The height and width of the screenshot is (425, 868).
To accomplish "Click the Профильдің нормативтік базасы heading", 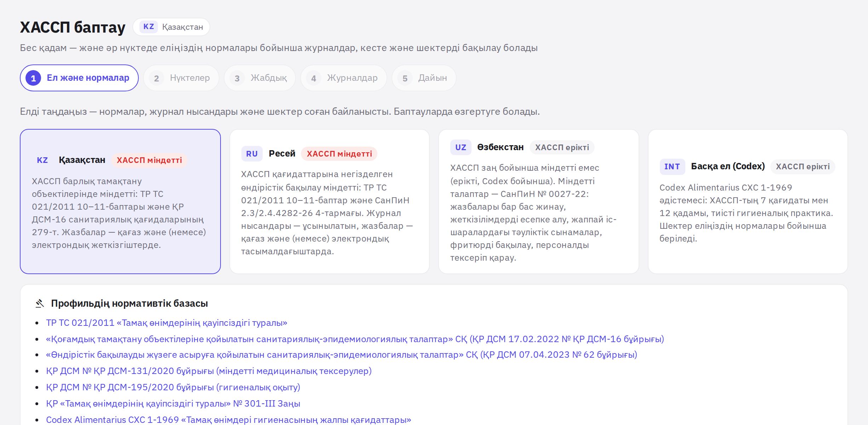I will tap(130, 304).
